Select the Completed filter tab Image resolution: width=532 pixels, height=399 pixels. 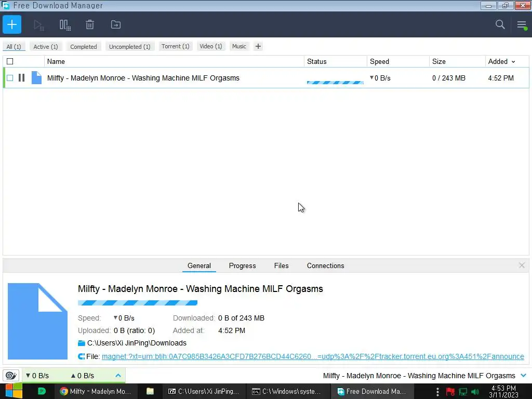click(84, 46)
